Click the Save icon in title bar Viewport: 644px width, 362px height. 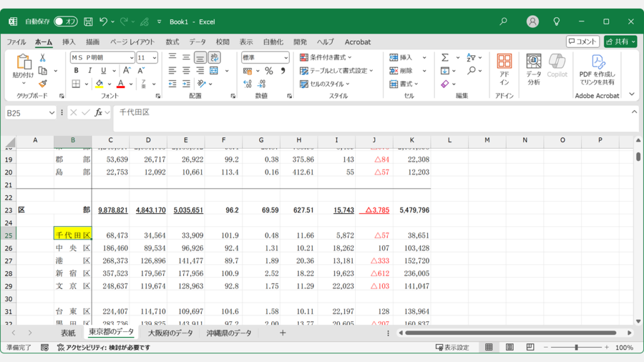coord(88,22)
